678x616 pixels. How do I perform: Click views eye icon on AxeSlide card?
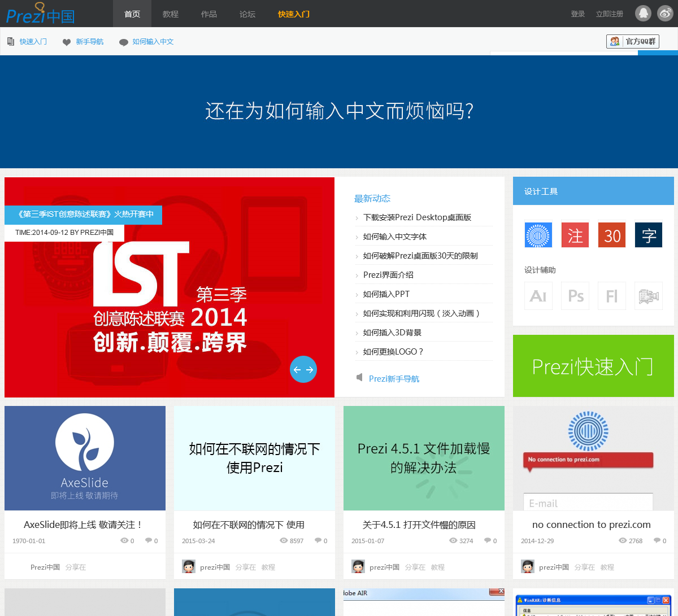click(x=124, y=540)
